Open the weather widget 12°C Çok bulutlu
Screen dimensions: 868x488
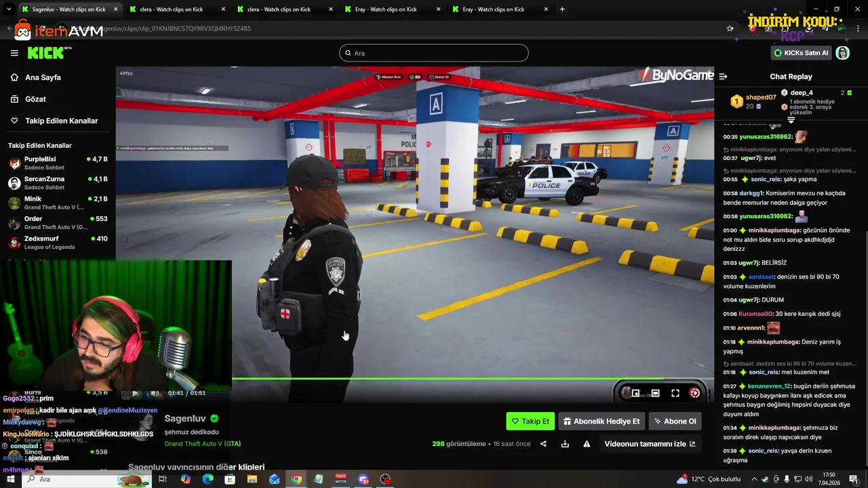pyautogui.click(x=709, y=479)
